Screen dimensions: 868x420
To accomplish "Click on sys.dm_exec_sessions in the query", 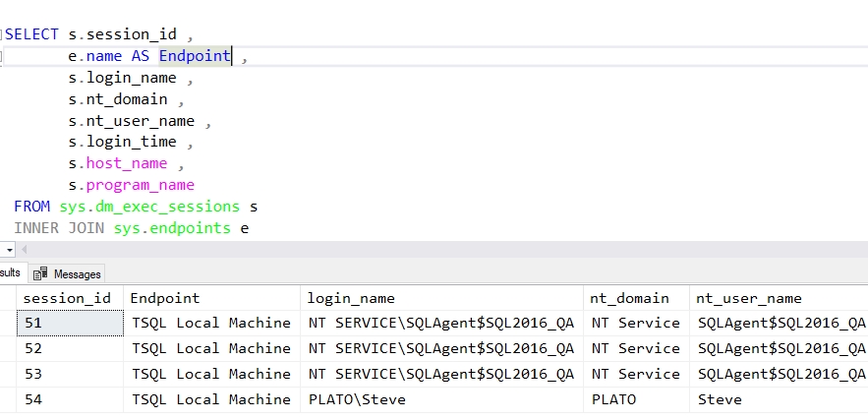I will tap(147, 207).
